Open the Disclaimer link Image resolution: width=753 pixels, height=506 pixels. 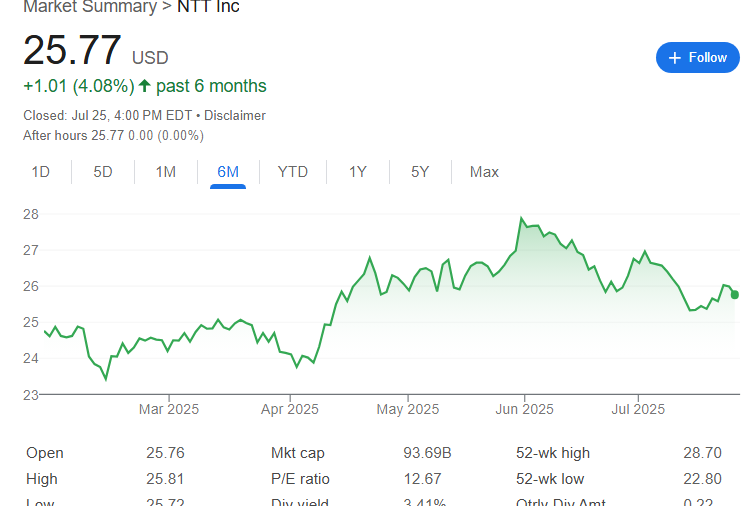pos(235,115)
